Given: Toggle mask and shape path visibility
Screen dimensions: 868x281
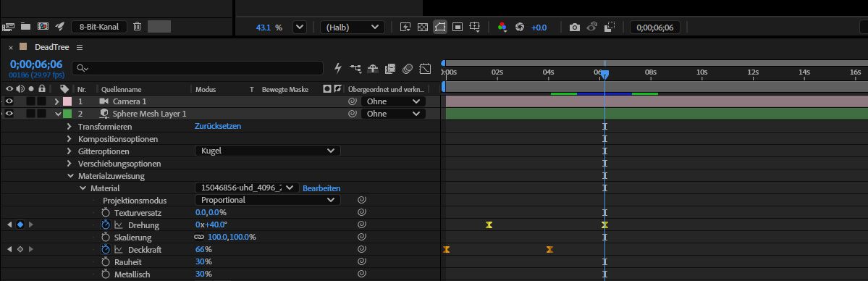Looking at the screenshot, I should tap(440, 27).
